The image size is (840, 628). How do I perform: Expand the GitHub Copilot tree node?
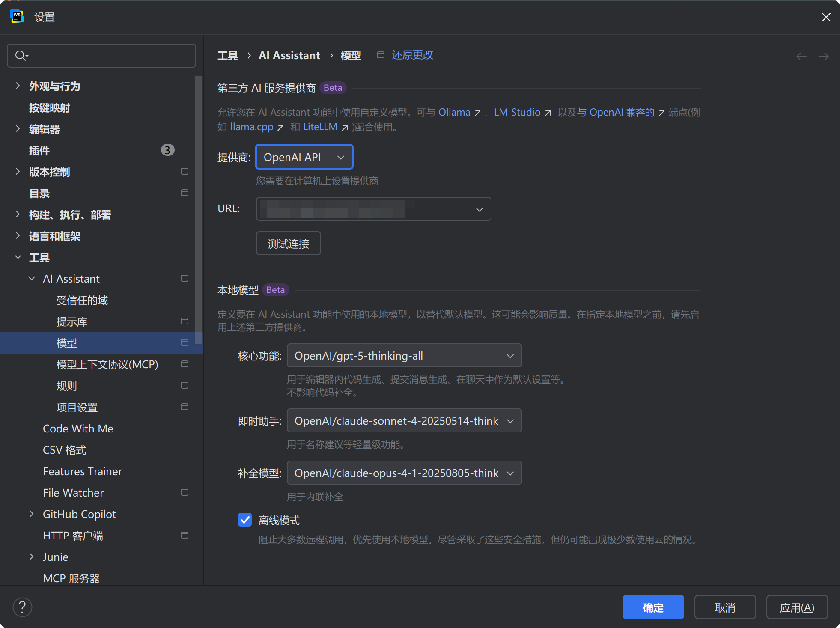(x=31, y=514)
